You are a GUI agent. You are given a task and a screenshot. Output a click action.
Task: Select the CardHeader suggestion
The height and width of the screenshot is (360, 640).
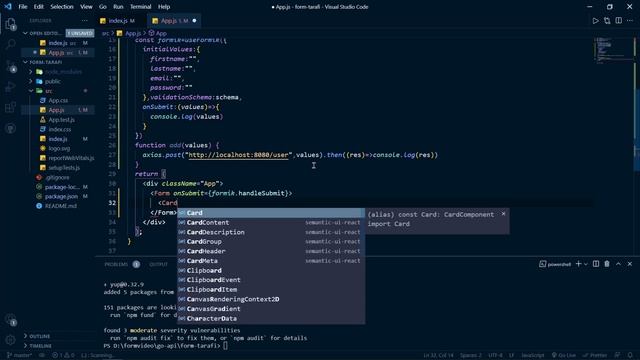[x=271, y=251]
